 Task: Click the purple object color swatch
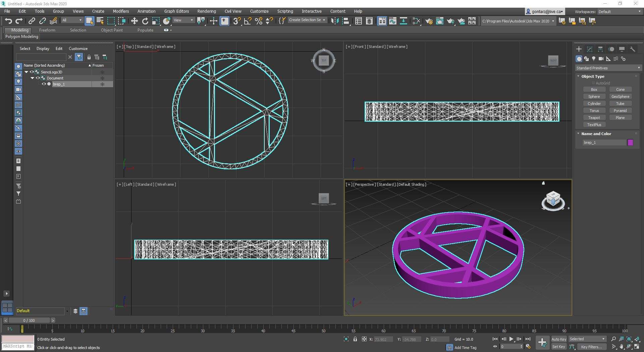[x=630, y=142]
